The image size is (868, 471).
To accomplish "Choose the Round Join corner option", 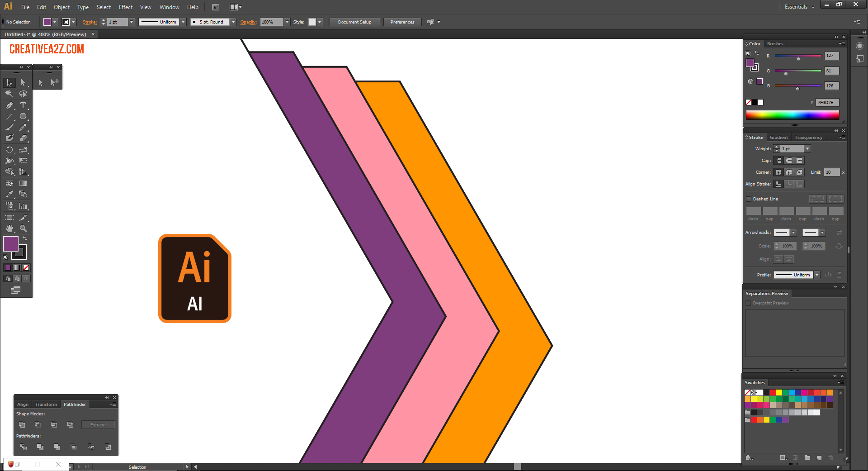I will coord(789,172).
